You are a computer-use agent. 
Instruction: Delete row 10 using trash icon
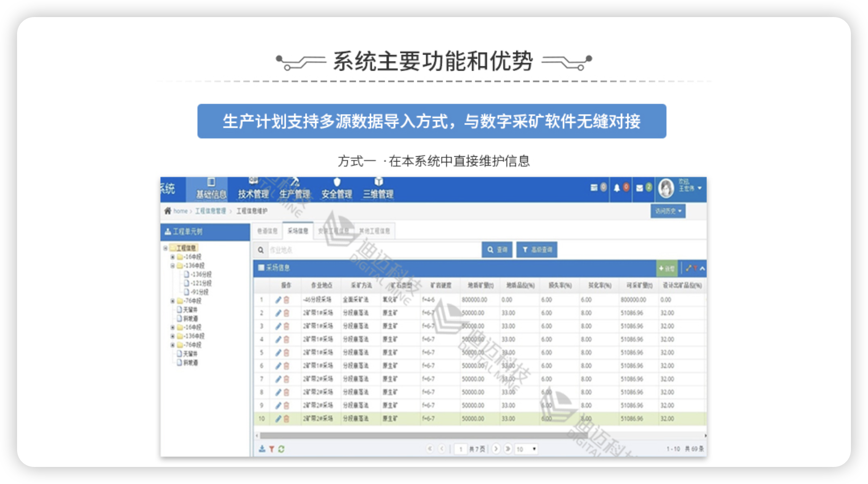(x=286, y=419)
